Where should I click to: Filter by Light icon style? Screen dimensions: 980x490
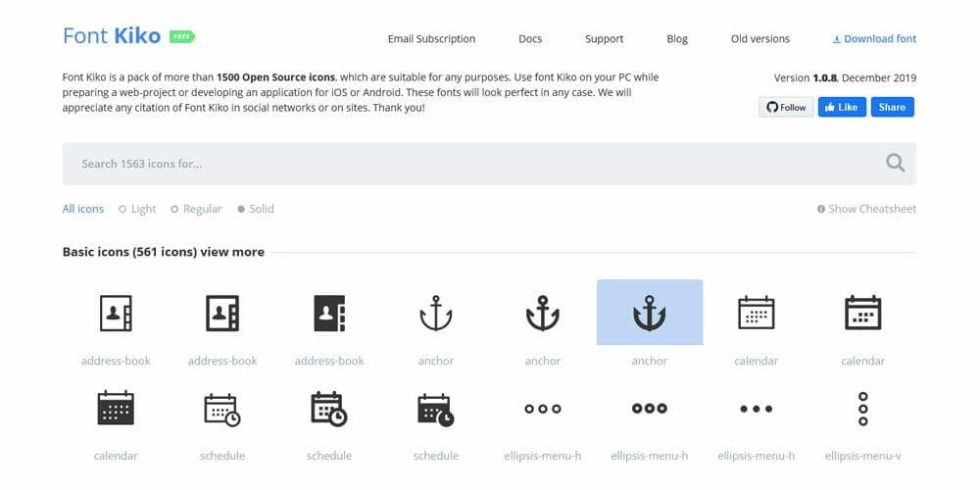(137, 209)
